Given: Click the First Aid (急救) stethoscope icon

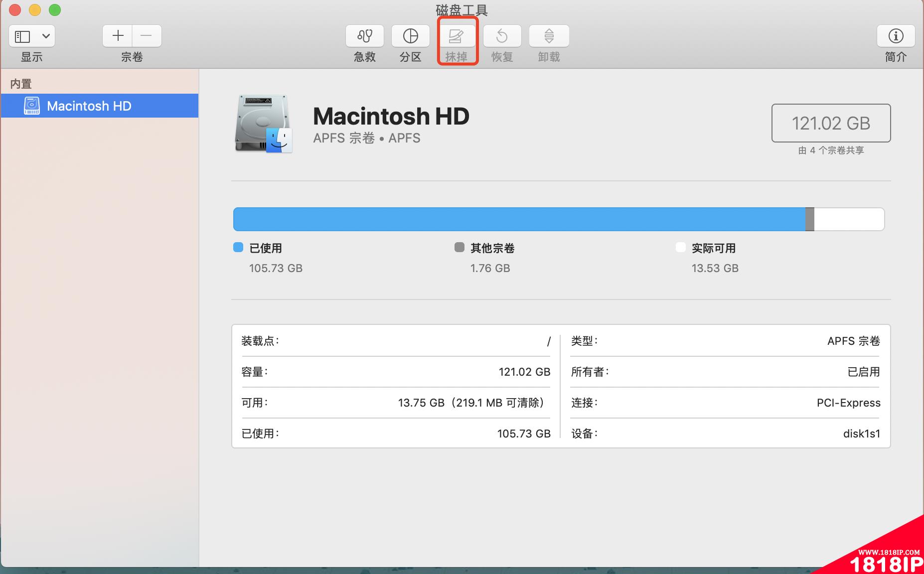Looking at the screenshot, I should pos(365,36).
